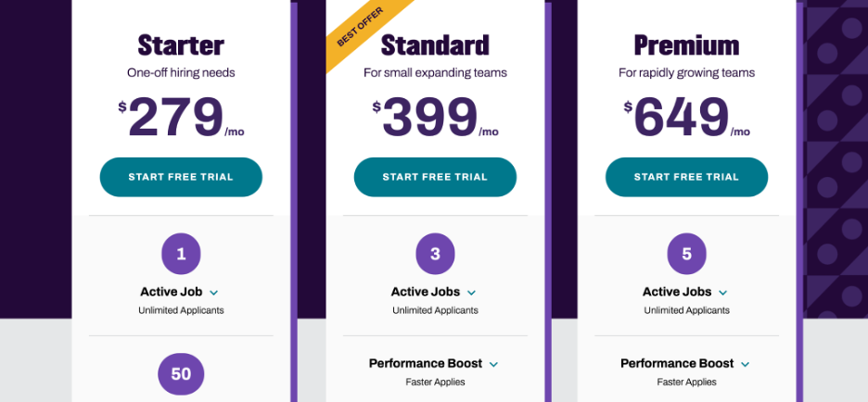868x402 pixels.
Task: Click Starter plan Start Free Trial button
Action: click(181, 177)
